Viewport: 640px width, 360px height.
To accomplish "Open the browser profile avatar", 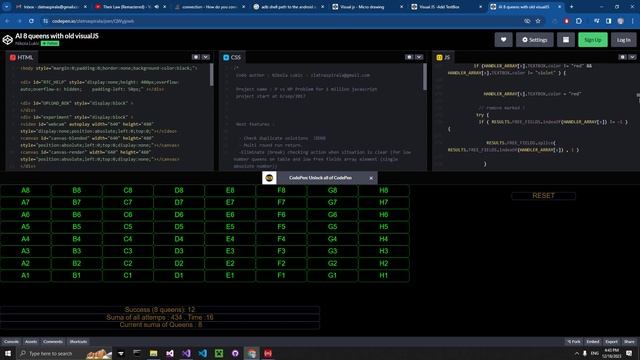I will pyautogui.click(x=620, y=21).
